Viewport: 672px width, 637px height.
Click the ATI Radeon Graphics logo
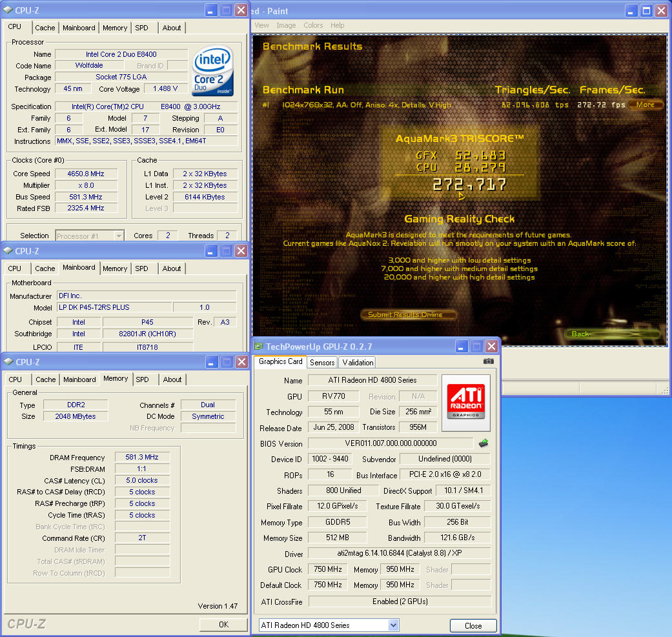click(466, 403)
